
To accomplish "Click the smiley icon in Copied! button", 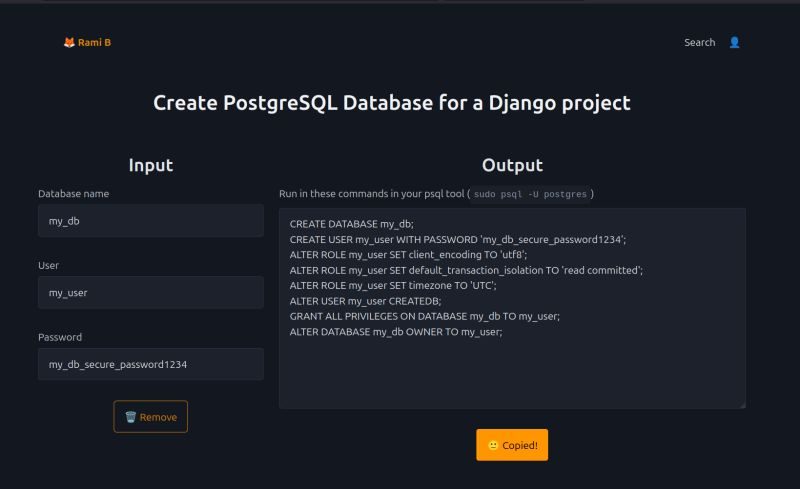I will click(x=493, y=445).
